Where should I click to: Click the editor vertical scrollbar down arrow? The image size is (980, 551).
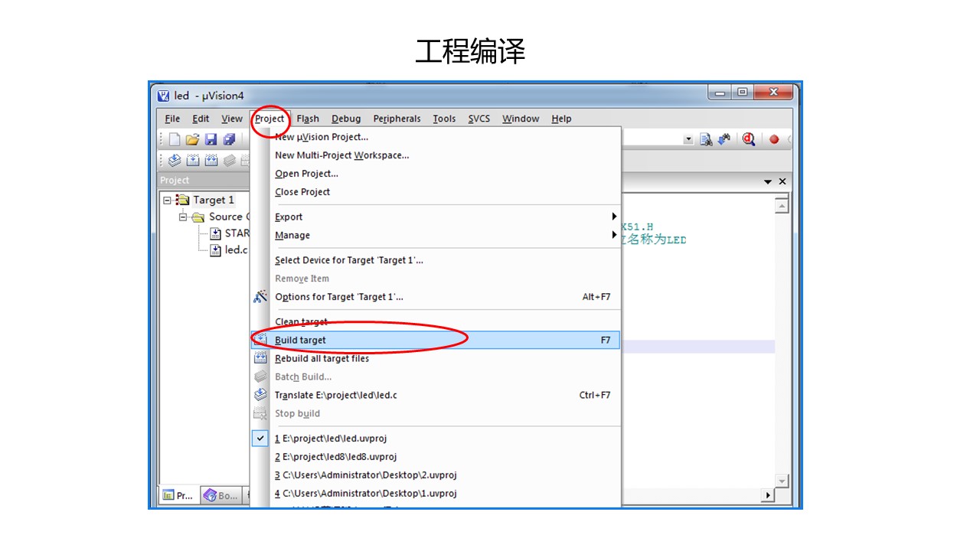pos(782,481)
